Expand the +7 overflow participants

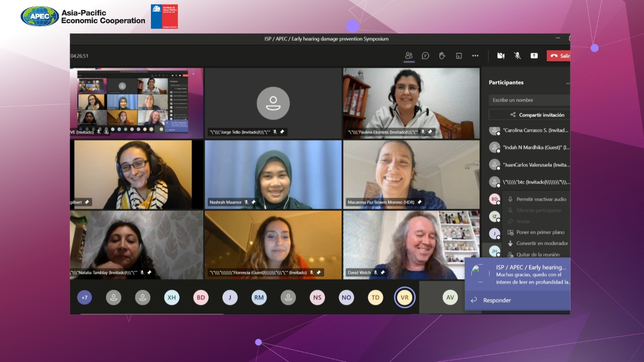[x=85, y=298]
